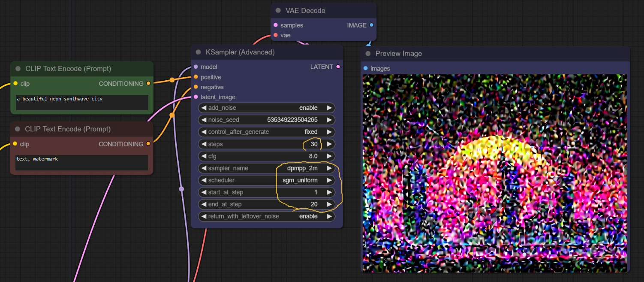Click the 'a beautiful neon synthwave city' prompt box

[x=82, y=103]
